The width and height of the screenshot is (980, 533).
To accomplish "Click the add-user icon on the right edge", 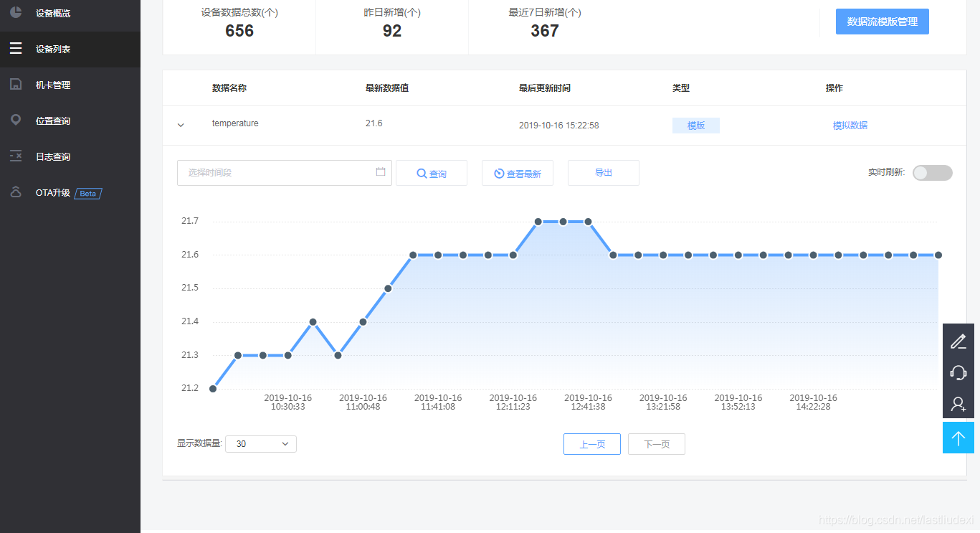I will pyautogui.click(x=958, y=404).
